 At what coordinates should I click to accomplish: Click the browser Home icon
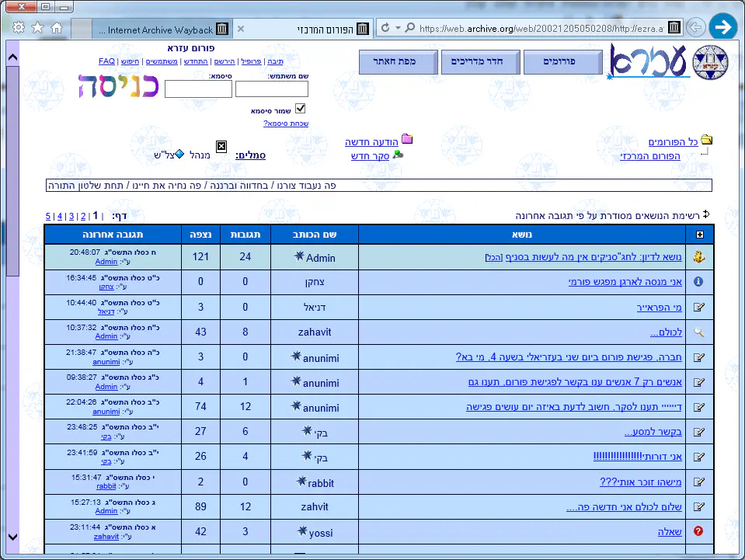pyautogui.click(x=57, y=28)
